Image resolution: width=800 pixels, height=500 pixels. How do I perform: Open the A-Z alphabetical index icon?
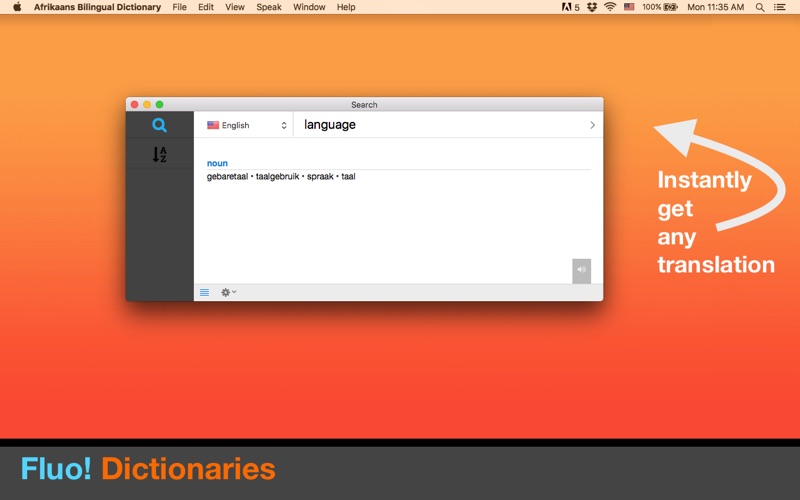(160, 154)
